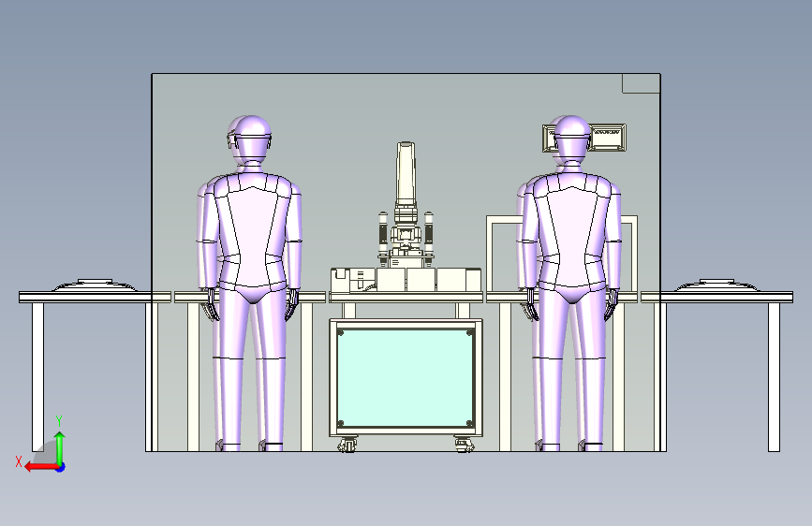The width and height of the screenshot is (812, 526).
Task: Select the tall vertical column above the center machine
Action: click(406, 173)
